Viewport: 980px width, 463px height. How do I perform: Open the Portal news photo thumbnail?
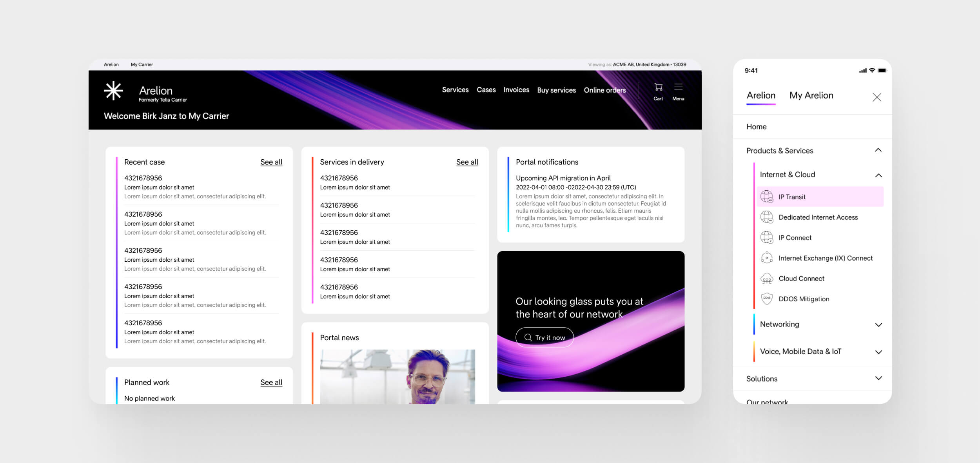pos(397,377)
